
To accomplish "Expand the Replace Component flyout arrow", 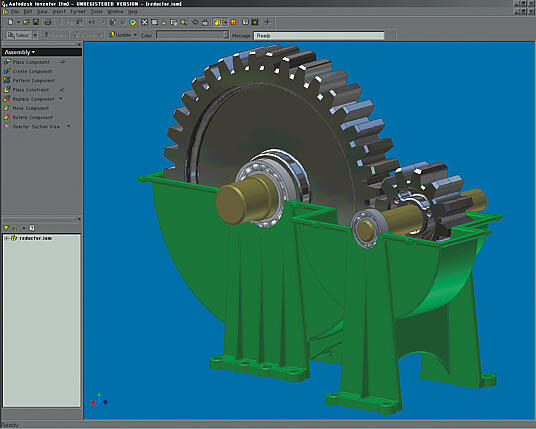I will pos(61,99).
